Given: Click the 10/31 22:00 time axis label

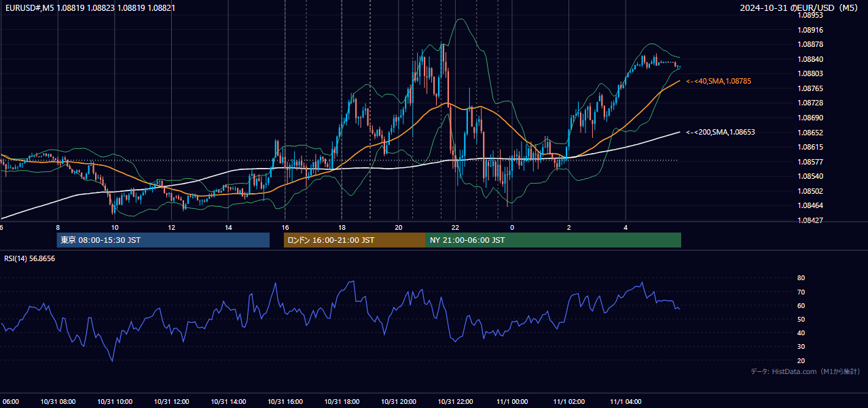Looking at the screenshot, I should pos(456,402).
